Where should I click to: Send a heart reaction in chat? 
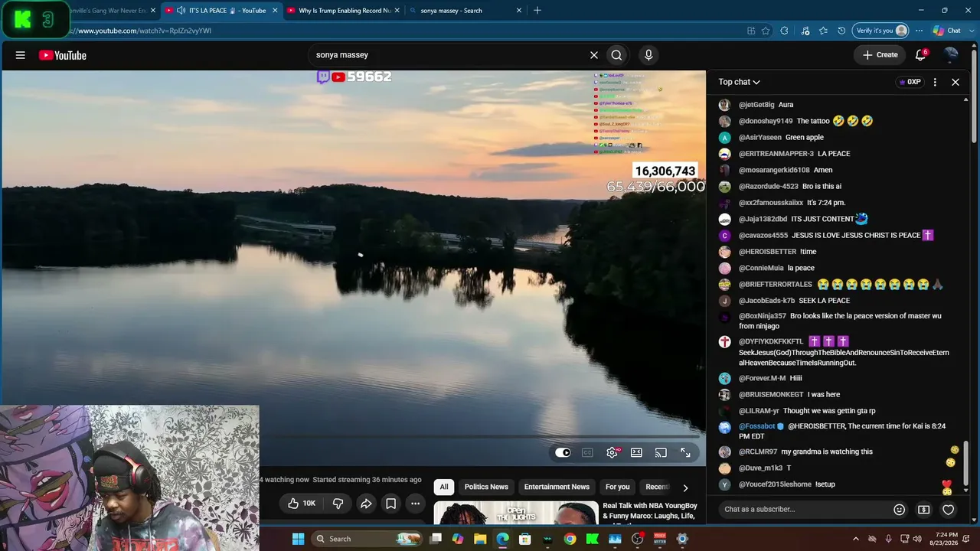pos(949,510)
